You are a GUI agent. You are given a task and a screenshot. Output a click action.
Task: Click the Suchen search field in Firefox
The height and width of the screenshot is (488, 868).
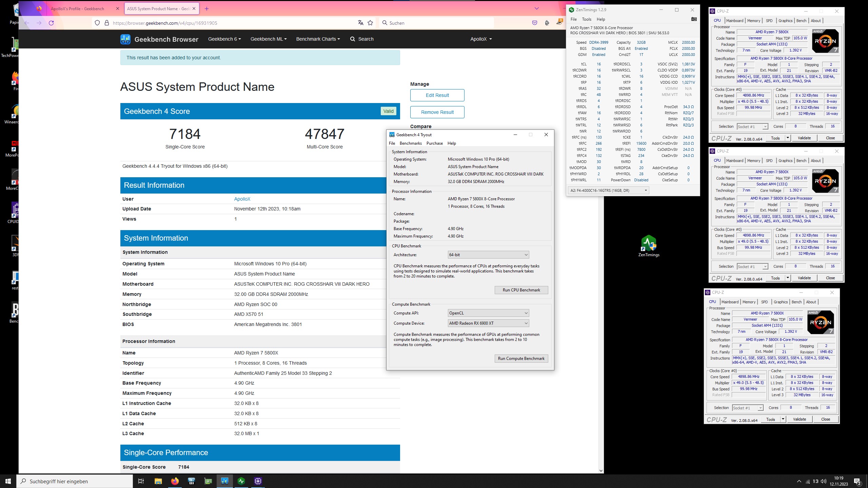436,23
